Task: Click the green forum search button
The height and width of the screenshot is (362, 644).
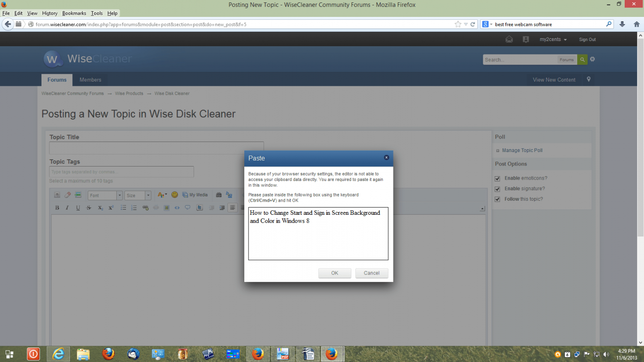Action: (x=582, y=59)
